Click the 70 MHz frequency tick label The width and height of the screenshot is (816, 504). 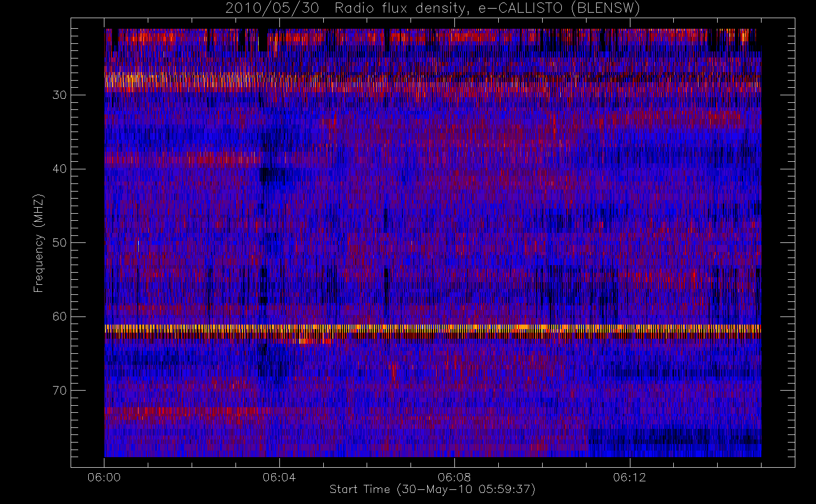point(60,391)
